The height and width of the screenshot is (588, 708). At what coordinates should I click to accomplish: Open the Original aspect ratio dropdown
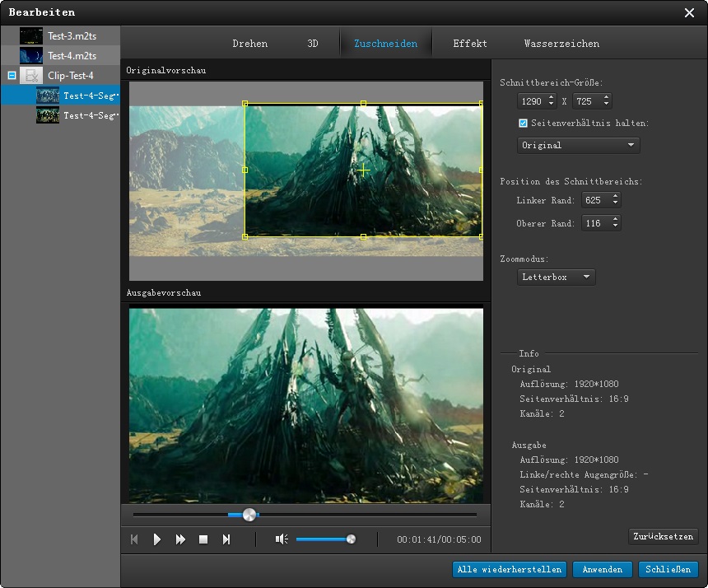tap(579, 146)
